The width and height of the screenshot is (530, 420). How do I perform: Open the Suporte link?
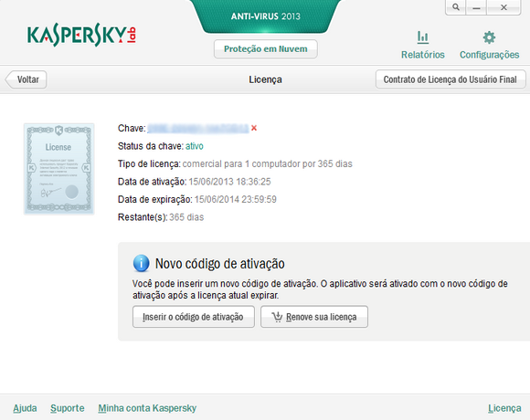coord(68,408)
